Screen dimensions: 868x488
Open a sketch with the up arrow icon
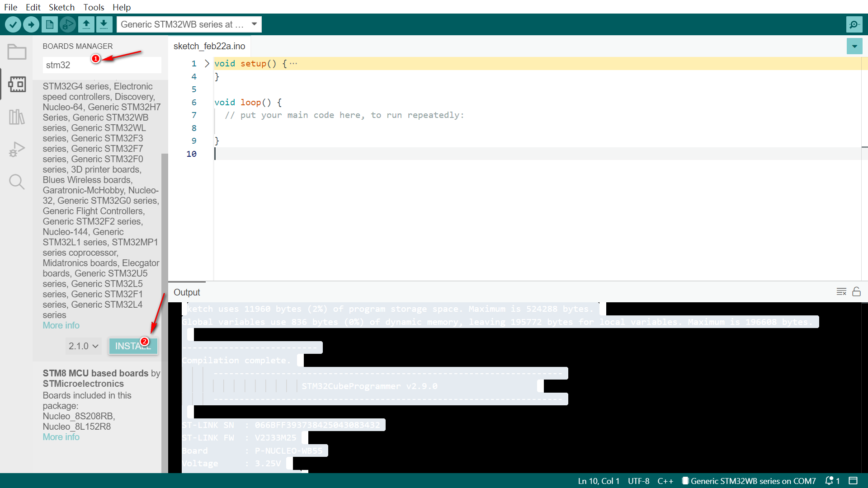coord(86,24)
